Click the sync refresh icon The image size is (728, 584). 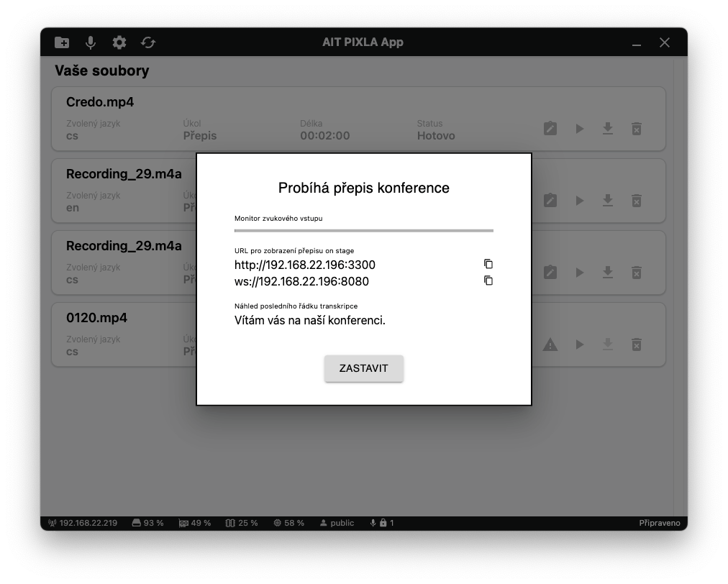pyautogui.click(x=148, y=42)
